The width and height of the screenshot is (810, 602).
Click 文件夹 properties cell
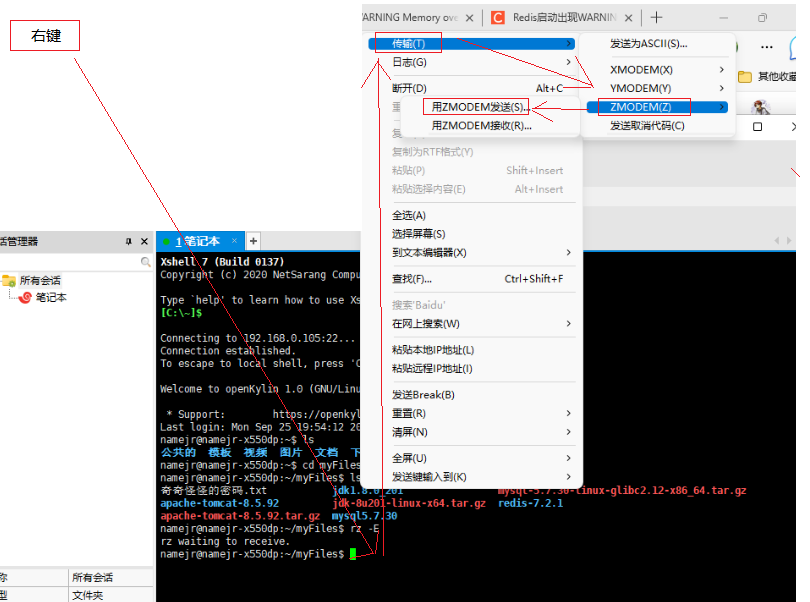coord(111,595)
